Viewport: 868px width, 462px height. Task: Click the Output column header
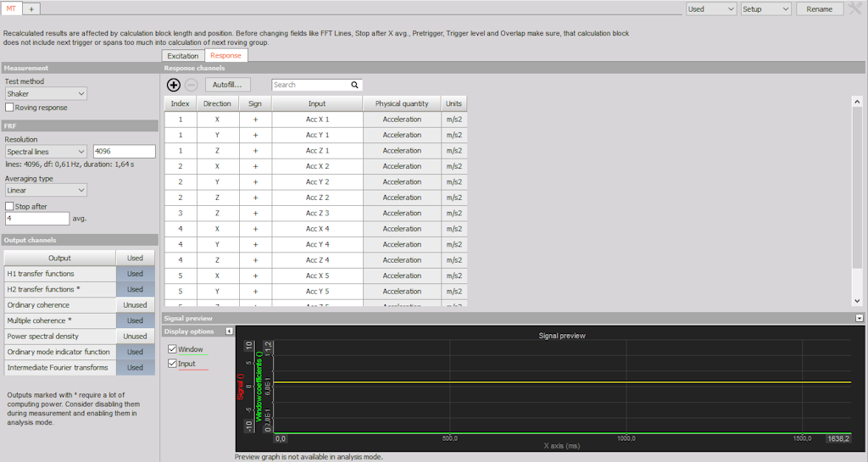(60, 258)
